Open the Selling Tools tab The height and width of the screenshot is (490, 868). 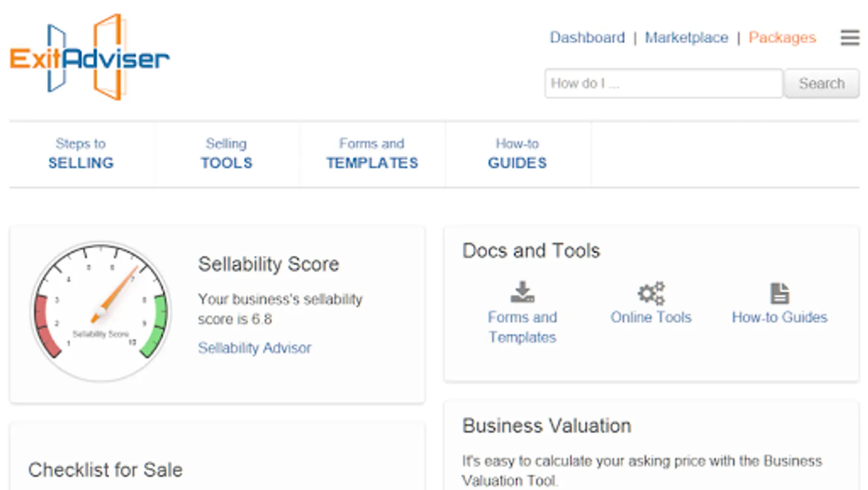tap(227, 154)
